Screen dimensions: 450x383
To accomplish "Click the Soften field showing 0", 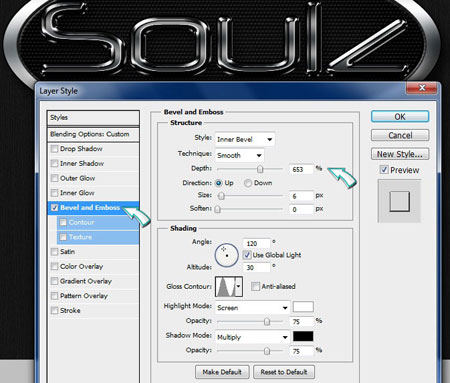I will [301, 209].
